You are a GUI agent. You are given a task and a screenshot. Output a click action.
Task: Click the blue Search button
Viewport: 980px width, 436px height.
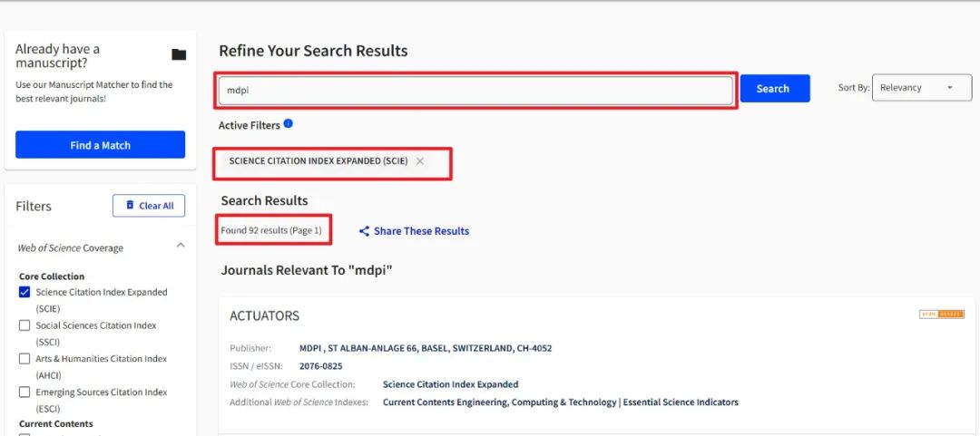[x=775, y=88]
